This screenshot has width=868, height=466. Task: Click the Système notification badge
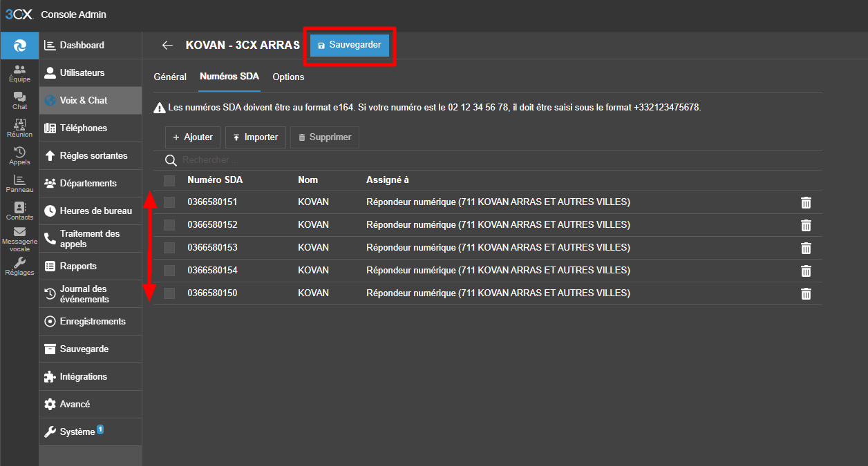pyautogui.click(x=100, y=429)
